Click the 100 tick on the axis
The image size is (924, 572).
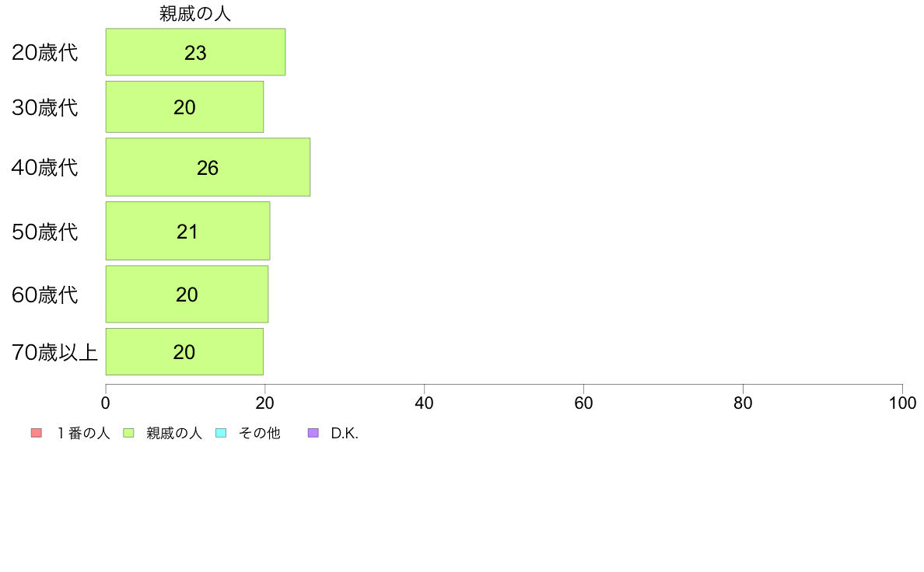click(902, 403)
